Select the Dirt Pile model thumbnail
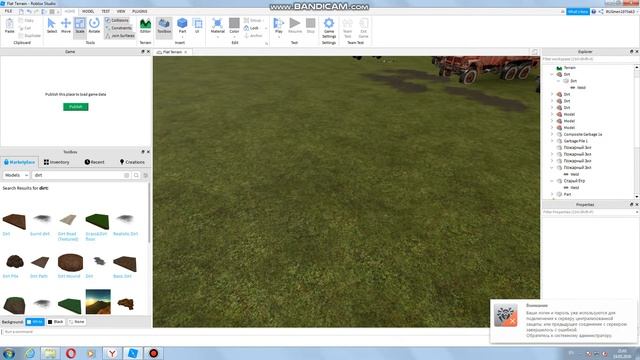This screenshot has height=360, width=640. 15,262
